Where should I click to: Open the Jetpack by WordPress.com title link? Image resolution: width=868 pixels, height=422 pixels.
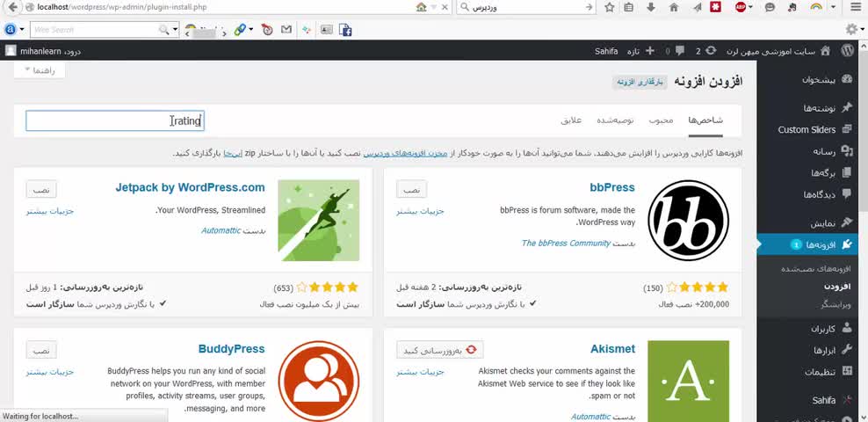coord(190,188)
